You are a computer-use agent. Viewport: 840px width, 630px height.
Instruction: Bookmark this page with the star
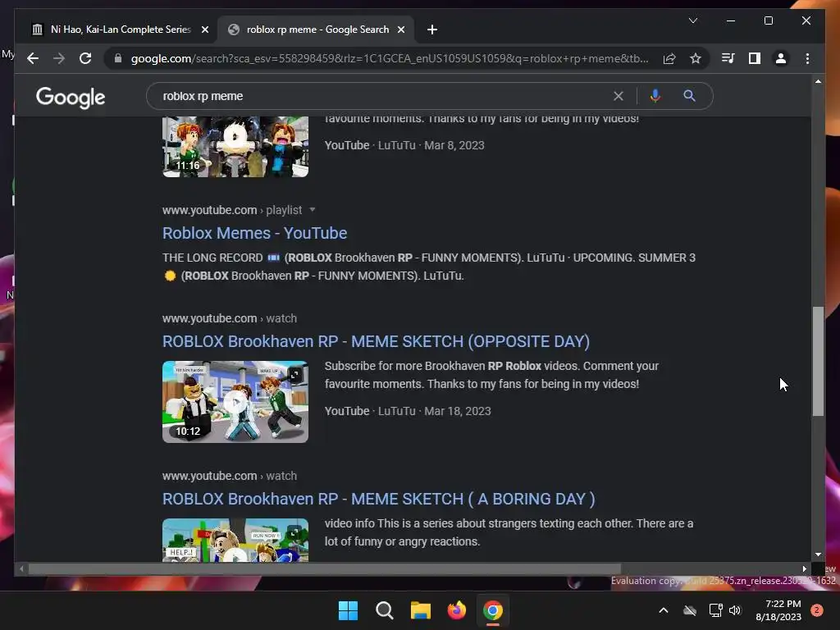696,58
